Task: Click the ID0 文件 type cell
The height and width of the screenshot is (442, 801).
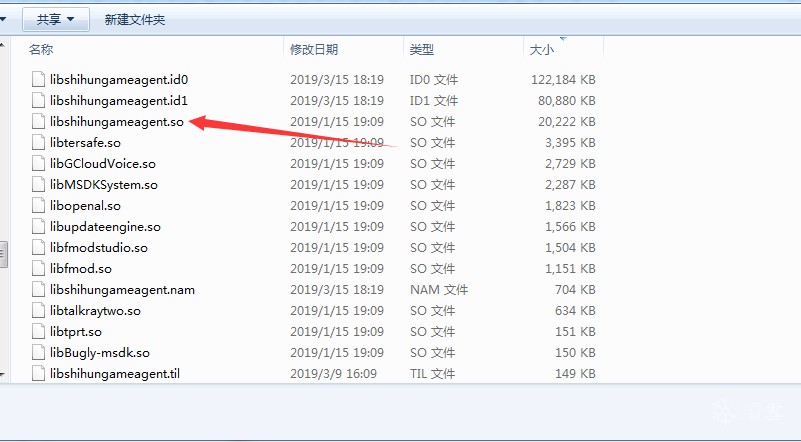Action: tap(434, 80)
